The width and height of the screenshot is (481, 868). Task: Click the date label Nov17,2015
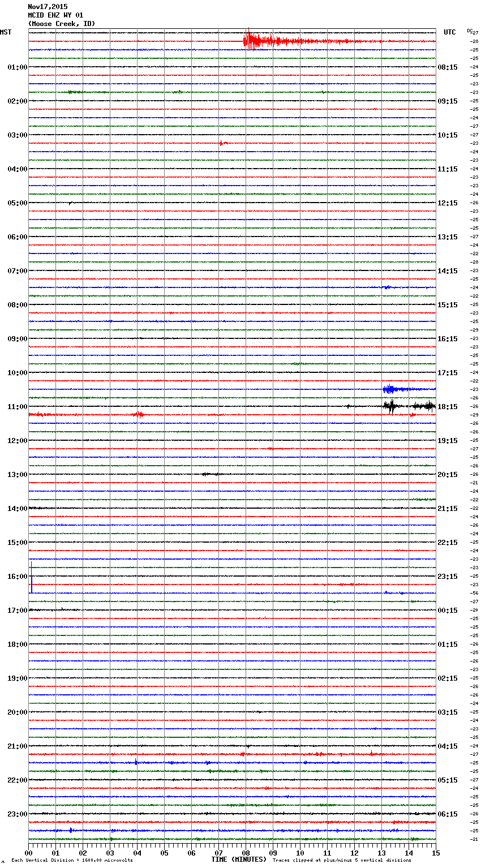pos(48,7)
